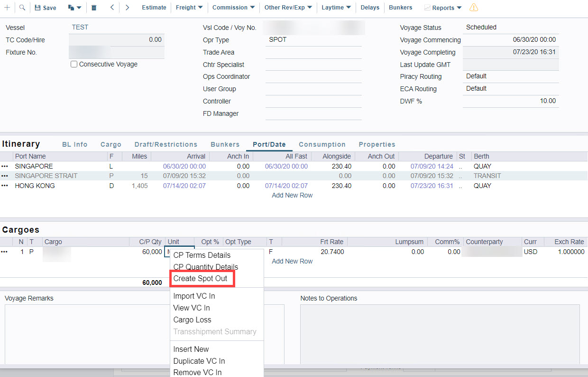
Task: Go to previous record with left arrow
Action: pyautogui.click(x=112, y=8)
